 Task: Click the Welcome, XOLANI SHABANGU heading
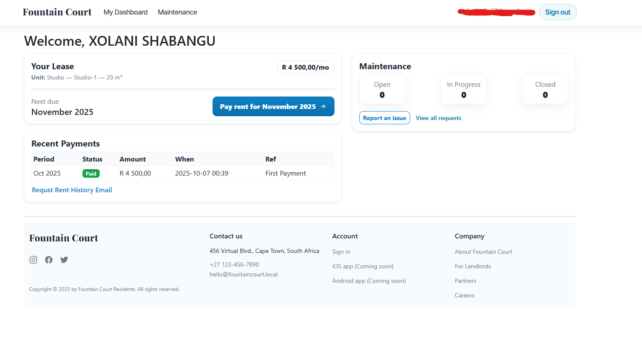[x=120, y=41]
